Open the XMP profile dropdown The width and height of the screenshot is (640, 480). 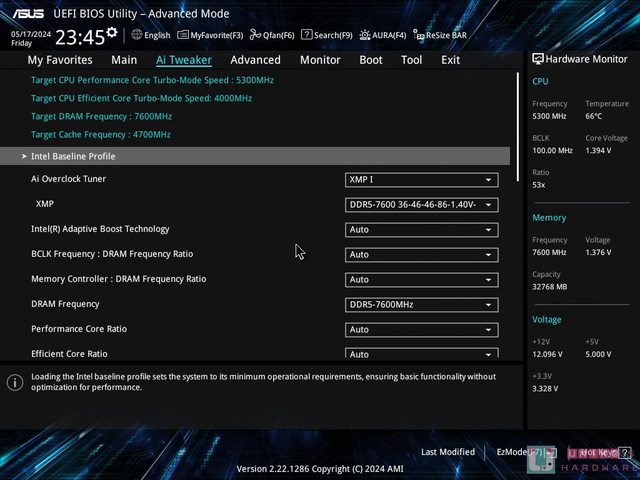click(421, 205)
